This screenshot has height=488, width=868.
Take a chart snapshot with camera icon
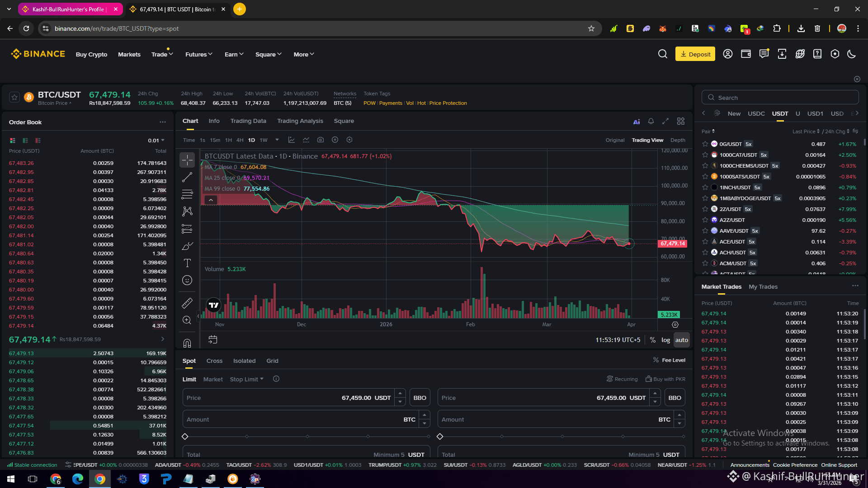pyautogui.click(x=321, y=140)
